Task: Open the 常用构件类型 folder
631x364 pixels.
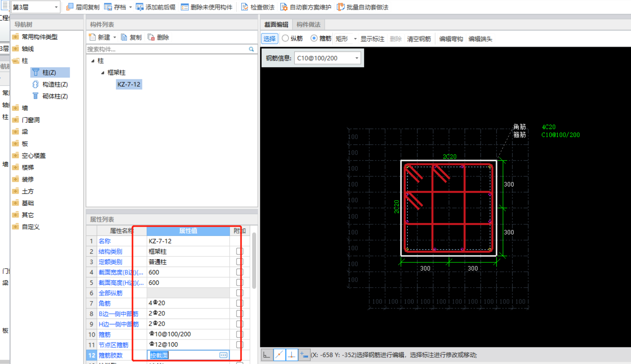Action: [x=15, y=37]
